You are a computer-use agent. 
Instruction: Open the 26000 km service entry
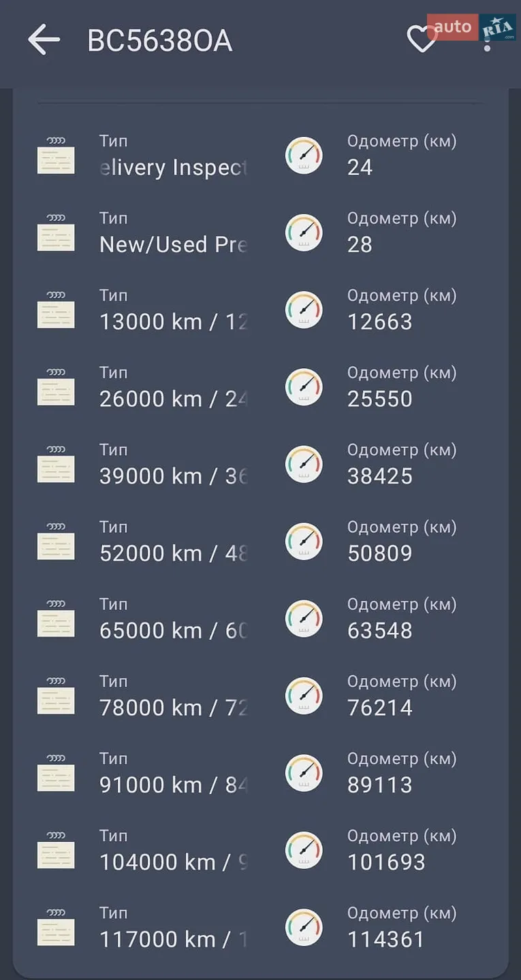click(x=260, y=387)
